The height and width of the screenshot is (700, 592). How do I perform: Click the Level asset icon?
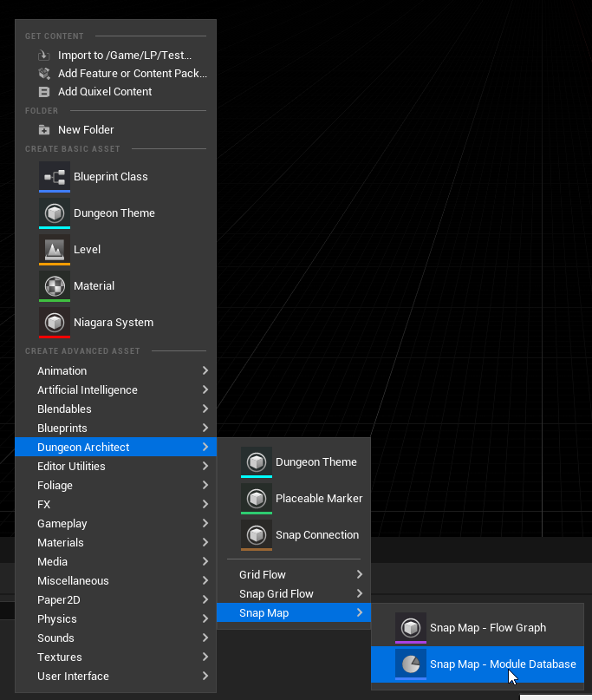click(x=55, y=250)
